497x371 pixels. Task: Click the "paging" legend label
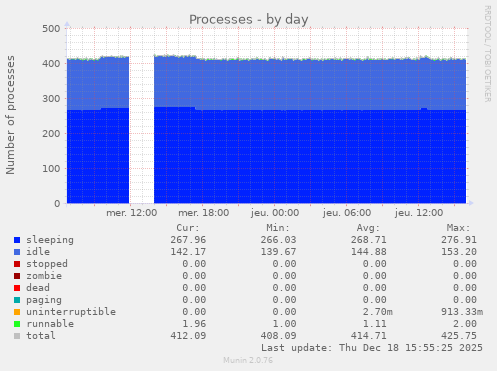tap(44, 300)
